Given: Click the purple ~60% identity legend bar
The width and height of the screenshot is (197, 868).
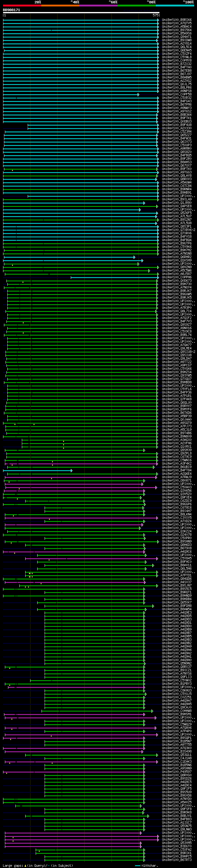Looking at the screenshot, I should [x=98, y=6].
